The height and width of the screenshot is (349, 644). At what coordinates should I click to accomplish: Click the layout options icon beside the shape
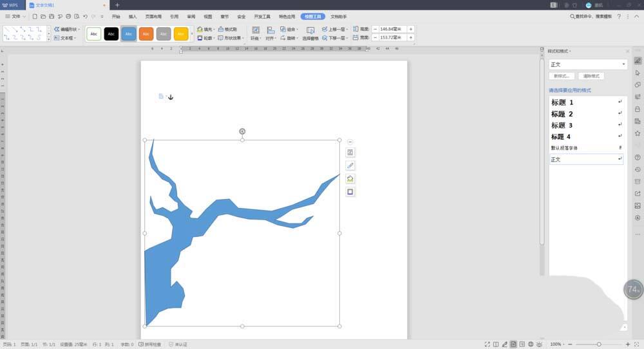pyautogui.click(x=350, y=153)
